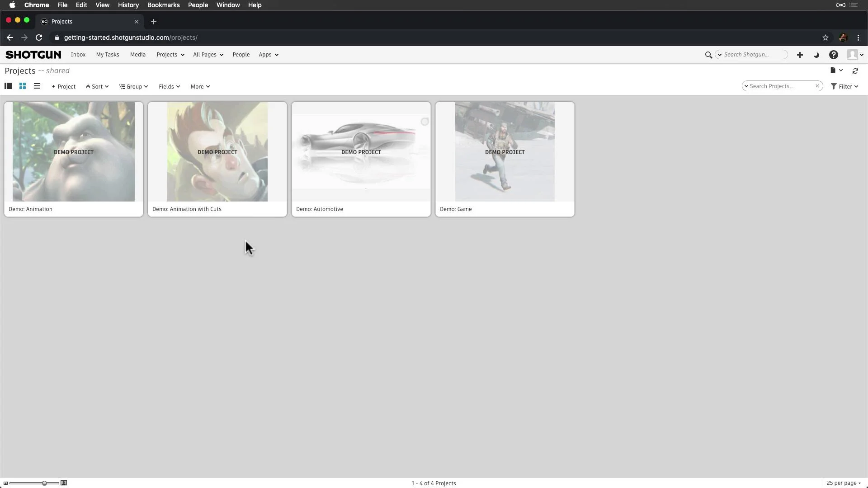The image size is (868, 488).
Task: Click the user profile avatar icon
Action: 853,54
